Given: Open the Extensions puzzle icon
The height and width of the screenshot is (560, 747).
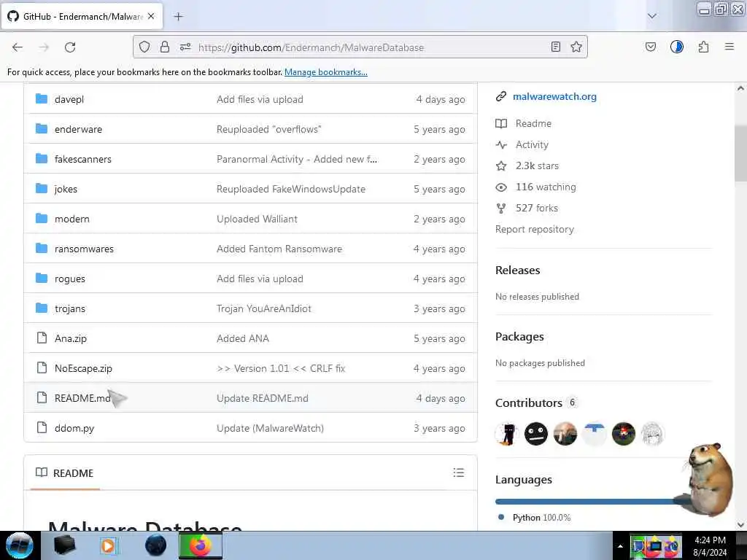Looking at the screenshot, I should (704, 47).
